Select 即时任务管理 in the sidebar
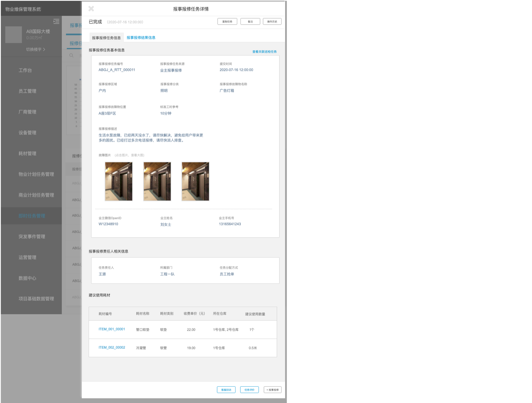The height and width of the screenshot is (403, 532). point(31,216)
